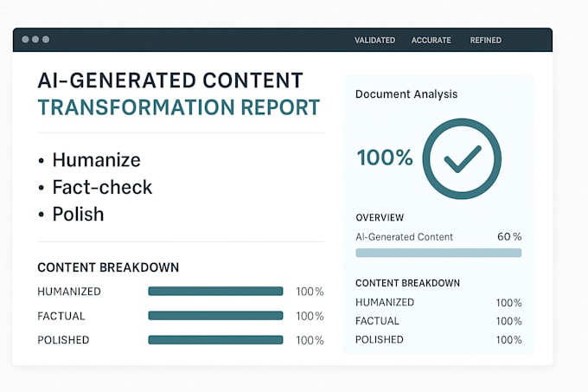Click the FACTUAL progress bar

coord(215,316)
